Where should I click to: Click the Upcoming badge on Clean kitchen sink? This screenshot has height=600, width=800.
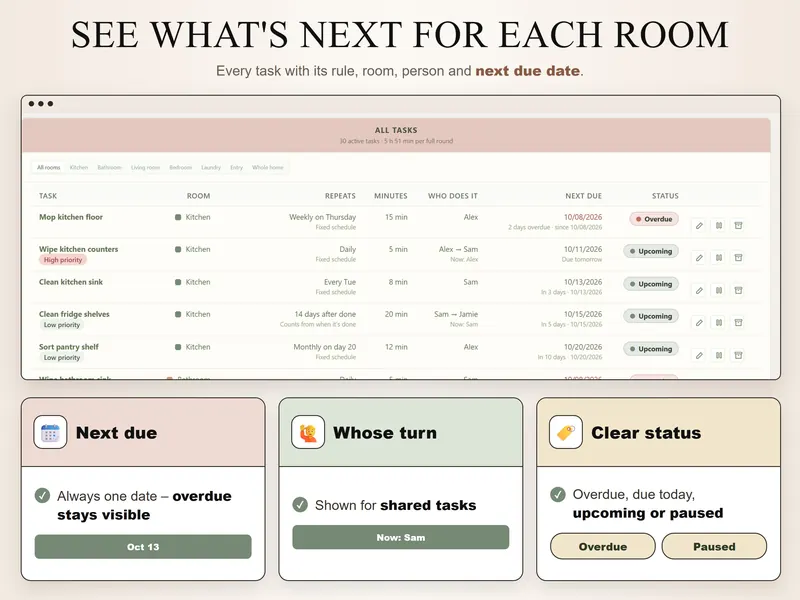651,284
